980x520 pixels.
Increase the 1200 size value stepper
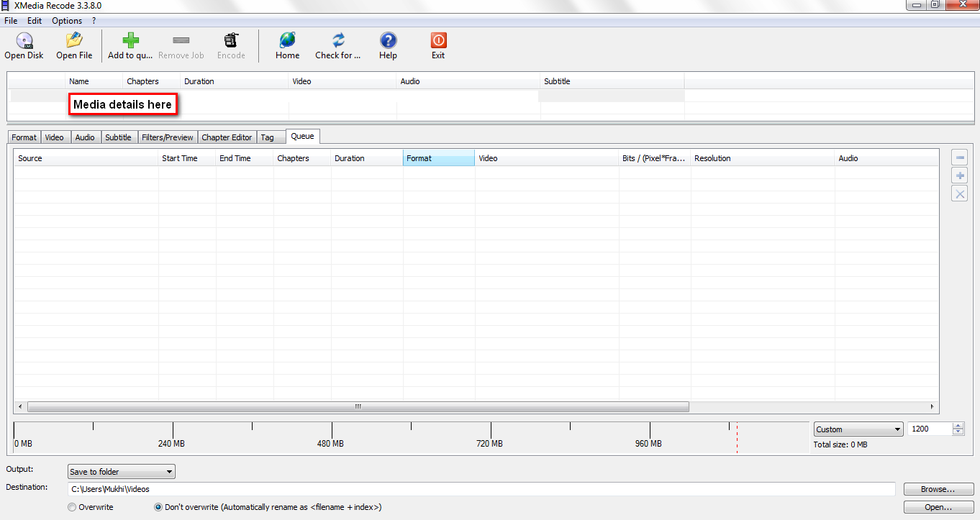958,426
